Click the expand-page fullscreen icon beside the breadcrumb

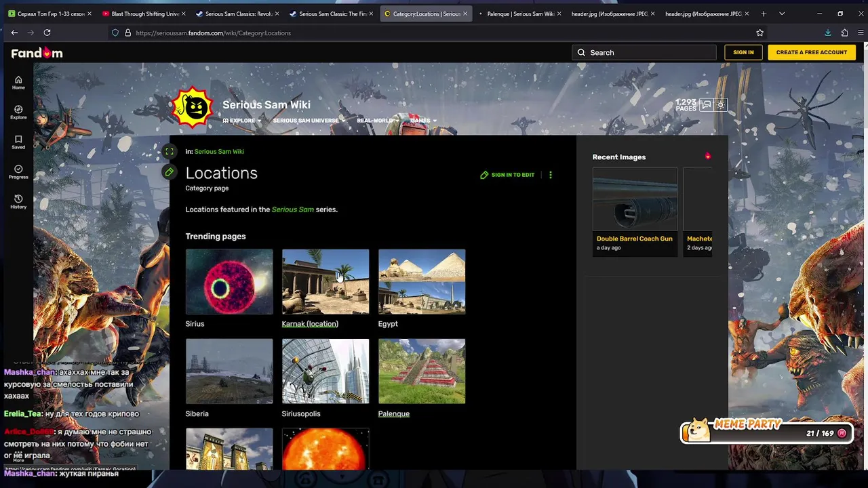click(x=170, y=151)
